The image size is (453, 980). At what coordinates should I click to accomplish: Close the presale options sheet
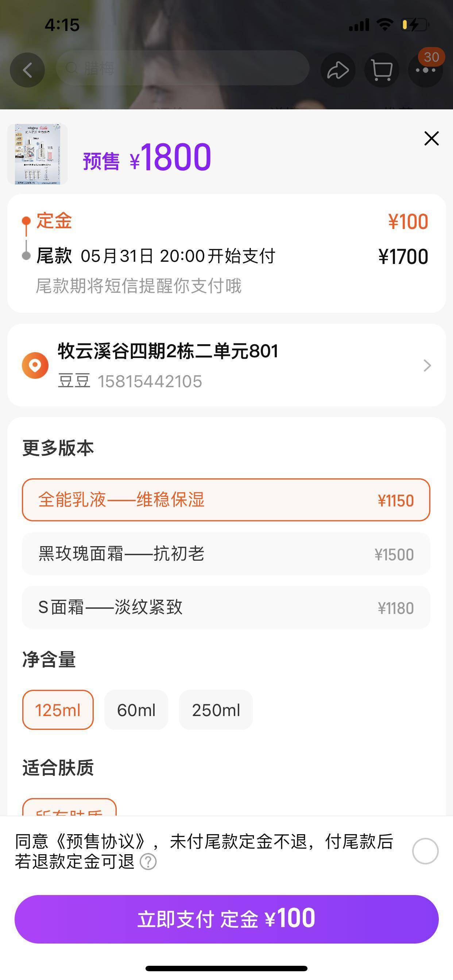(x=431, y=139)
